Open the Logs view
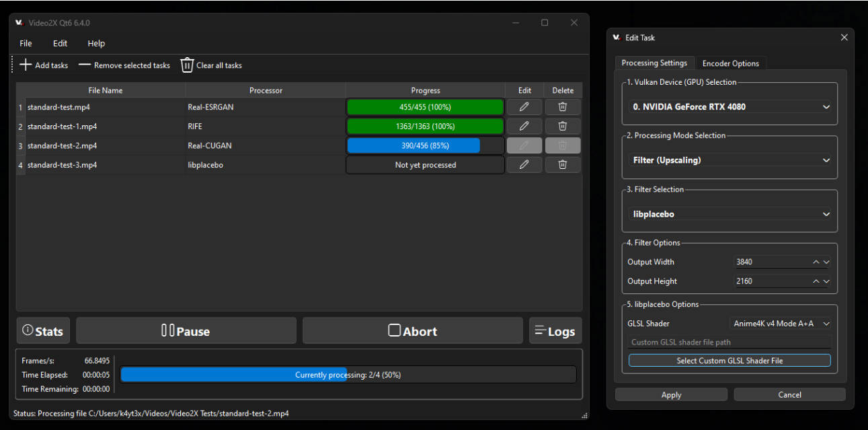 tap(555, 330)
